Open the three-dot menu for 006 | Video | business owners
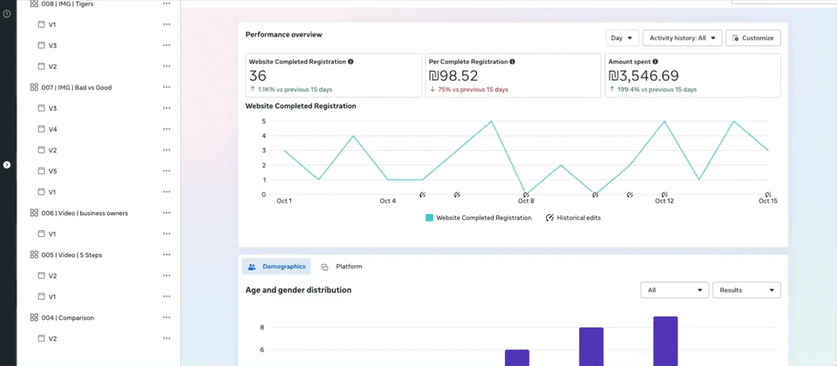 pos(167,213)
